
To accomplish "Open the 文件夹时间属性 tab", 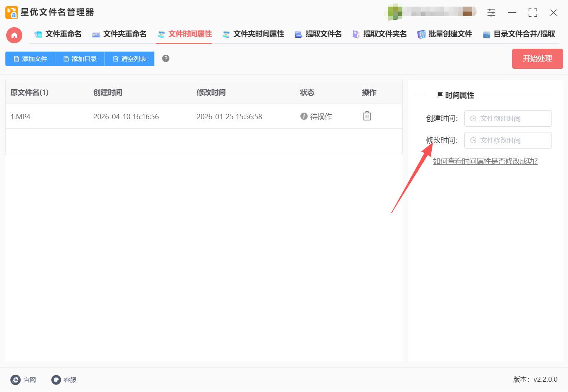I will point(253,34).
